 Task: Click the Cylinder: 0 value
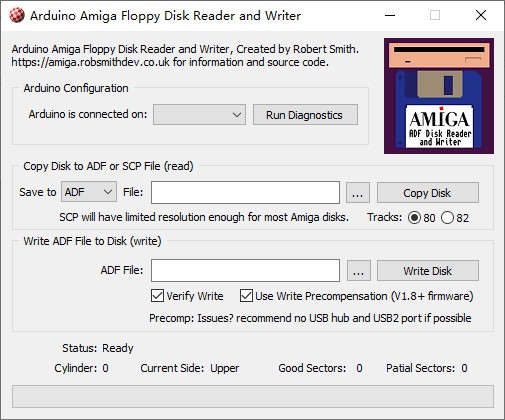pyautogui.click(x=105, y=368)
